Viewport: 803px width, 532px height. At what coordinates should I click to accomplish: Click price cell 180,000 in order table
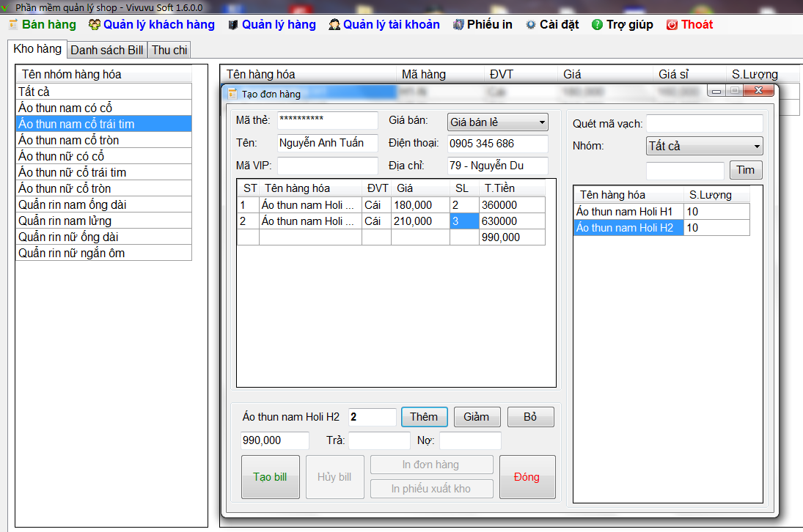420,205
